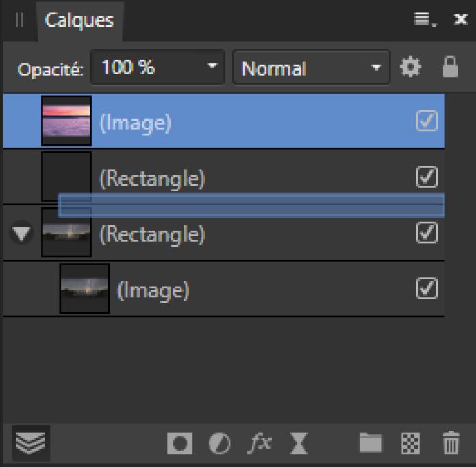Click the sunset image layer thumbnail
This screenshot has width=476, height=467.
point(66,121)
